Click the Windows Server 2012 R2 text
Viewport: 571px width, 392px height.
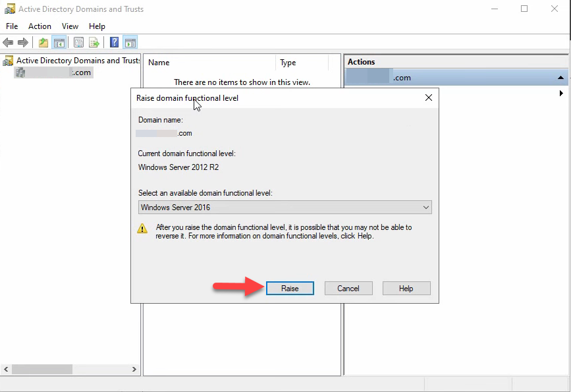click(178, 167)
